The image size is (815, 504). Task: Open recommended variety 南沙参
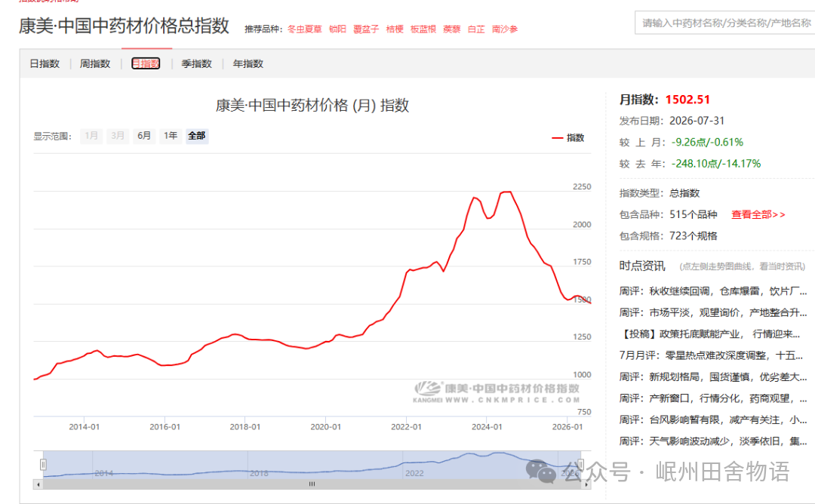tap(505, 29)
